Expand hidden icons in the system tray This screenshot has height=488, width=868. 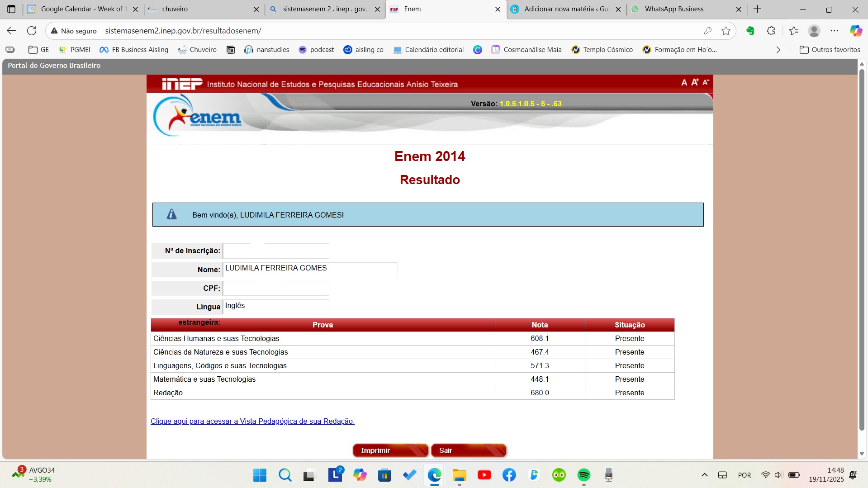(704, 475)
